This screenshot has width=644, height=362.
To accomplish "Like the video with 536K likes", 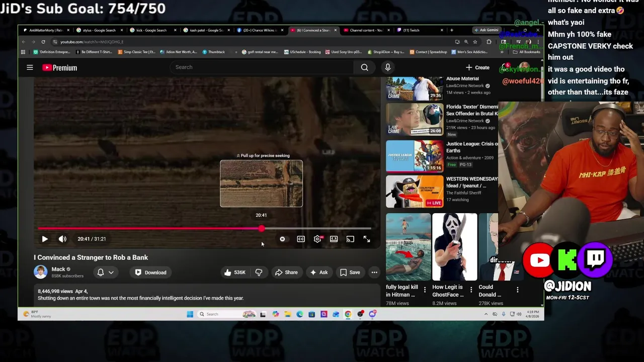I will coord(234,273).
